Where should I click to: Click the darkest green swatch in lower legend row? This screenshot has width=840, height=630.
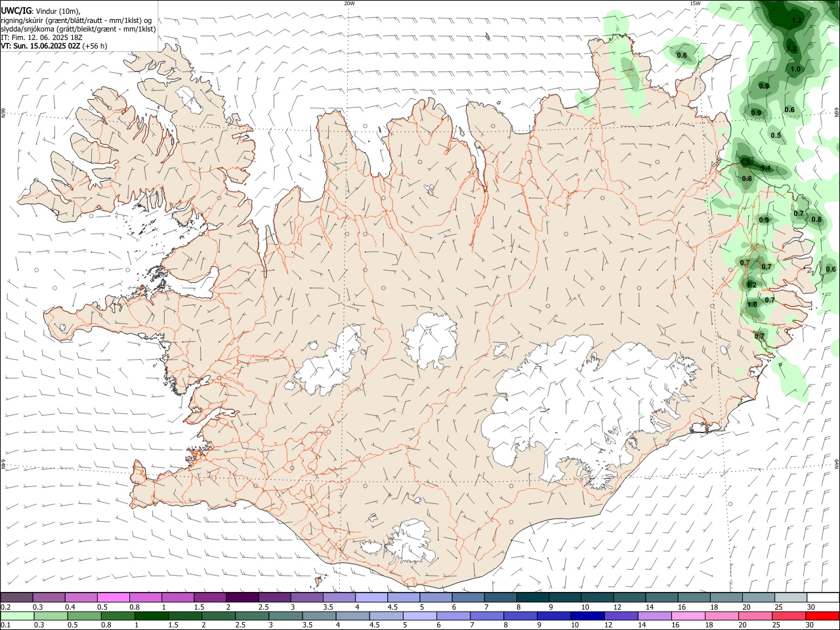151,616
